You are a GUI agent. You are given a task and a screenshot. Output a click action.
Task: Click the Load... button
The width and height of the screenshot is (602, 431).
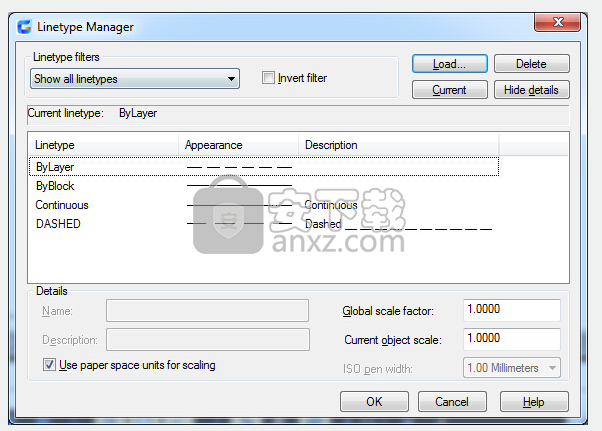[450, 64]
